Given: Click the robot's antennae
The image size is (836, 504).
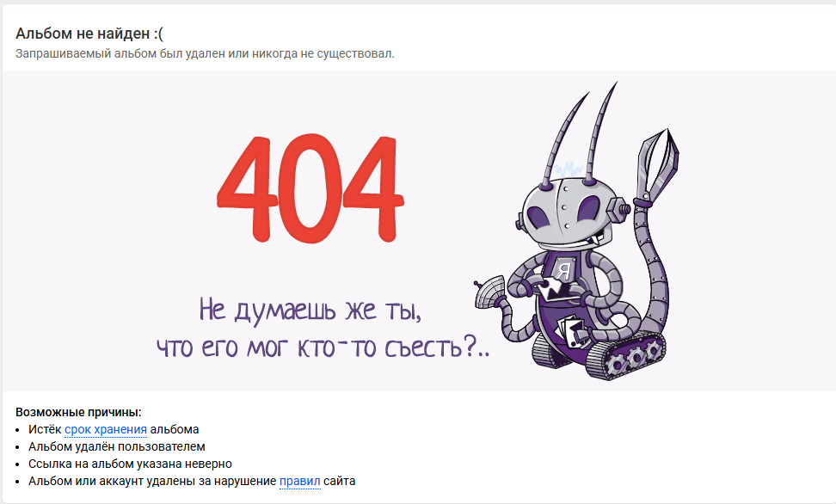Looking at the screenshot, I should click(580, 132).
